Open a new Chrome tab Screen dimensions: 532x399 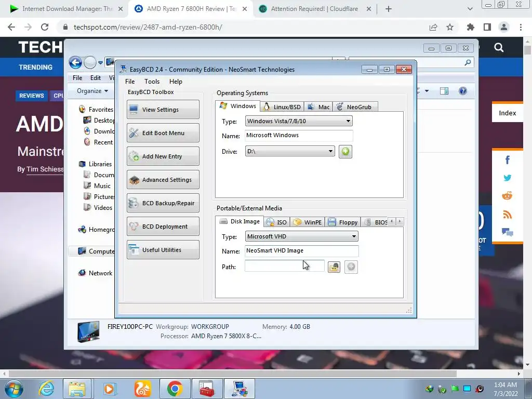[x=389, y=9]
